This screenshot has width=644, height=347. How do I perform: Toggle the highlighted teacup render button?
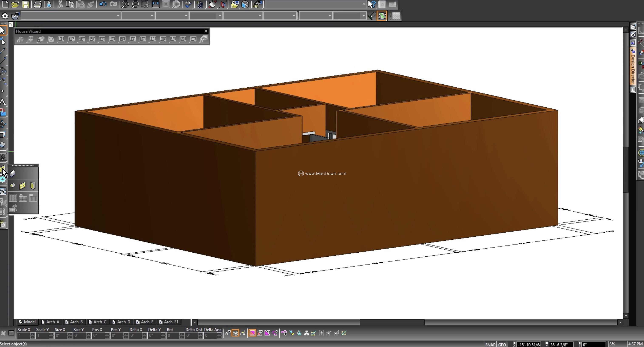click(x=382, y=16)
